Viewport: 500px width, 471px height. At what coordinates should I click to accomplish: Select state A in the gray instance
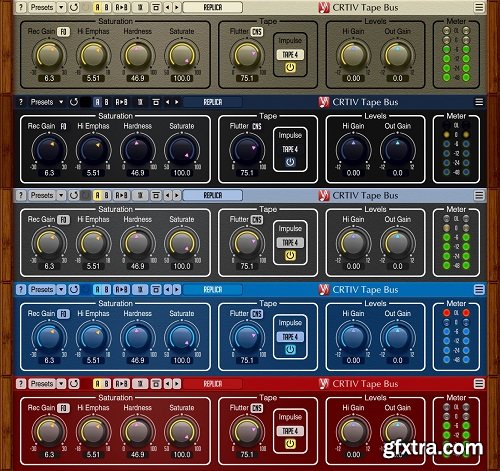(97, 195)
